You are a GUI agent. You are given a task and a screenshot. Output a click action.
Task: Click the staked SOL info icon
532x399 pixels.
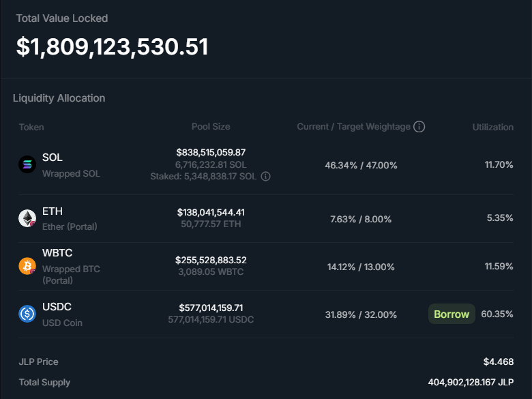click(266, 177)
